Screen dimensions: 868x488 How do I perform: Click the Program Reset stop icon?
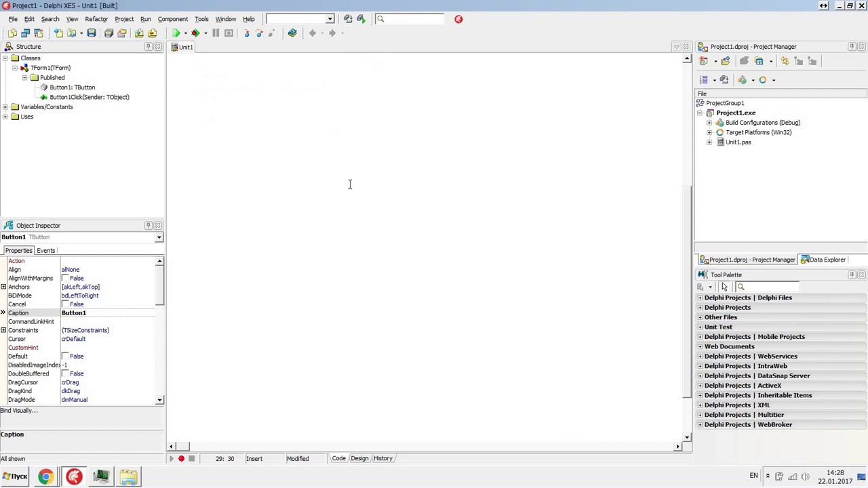click(x=229, y=33)
